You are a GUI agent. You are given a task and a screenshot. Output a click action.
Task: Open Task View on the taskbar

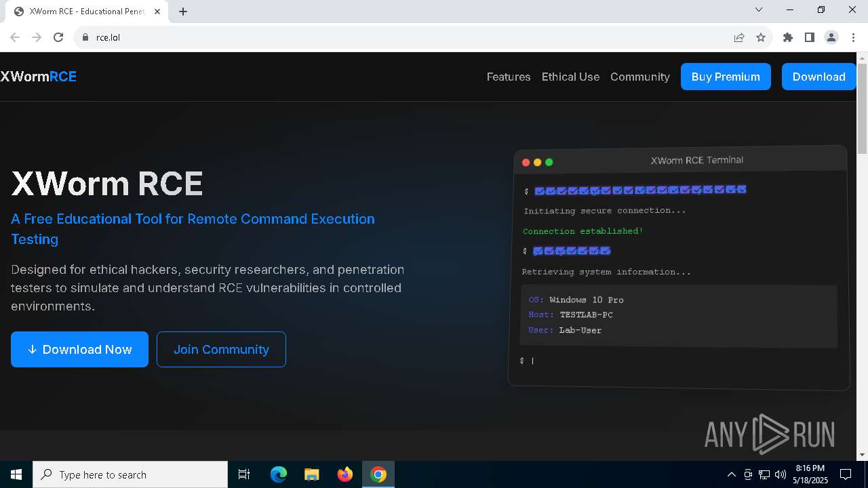pyautogui.click(x=244, y=474)
